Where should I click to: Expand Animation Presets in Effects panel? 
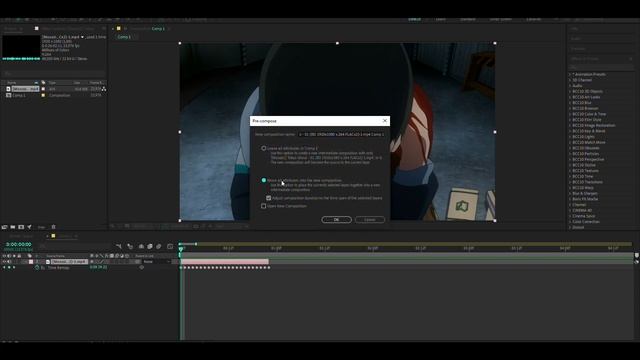tap(570, 74)
